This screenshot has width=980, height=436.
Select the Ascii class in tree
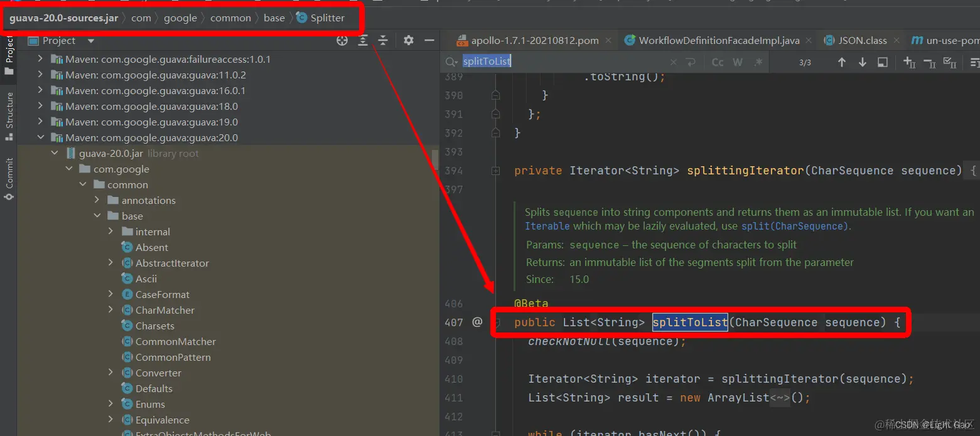[x=146, y=279]
